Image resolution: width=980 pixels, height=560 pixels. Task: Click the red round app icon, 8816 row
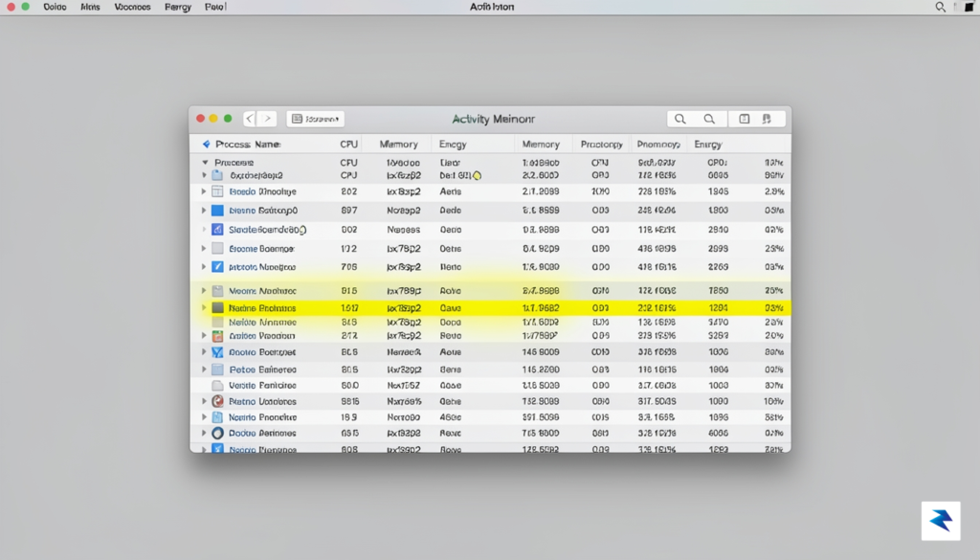[x=217, y=401]
